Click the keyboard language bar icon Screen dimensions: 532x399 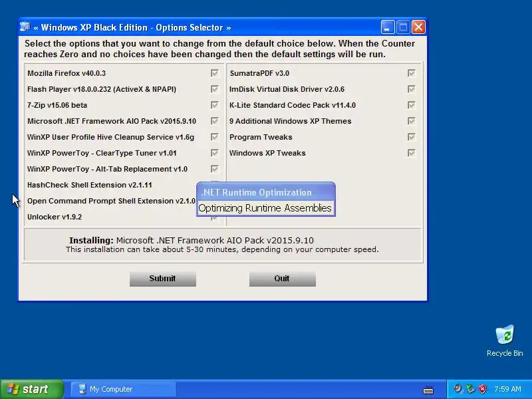(x=428, y=390)
